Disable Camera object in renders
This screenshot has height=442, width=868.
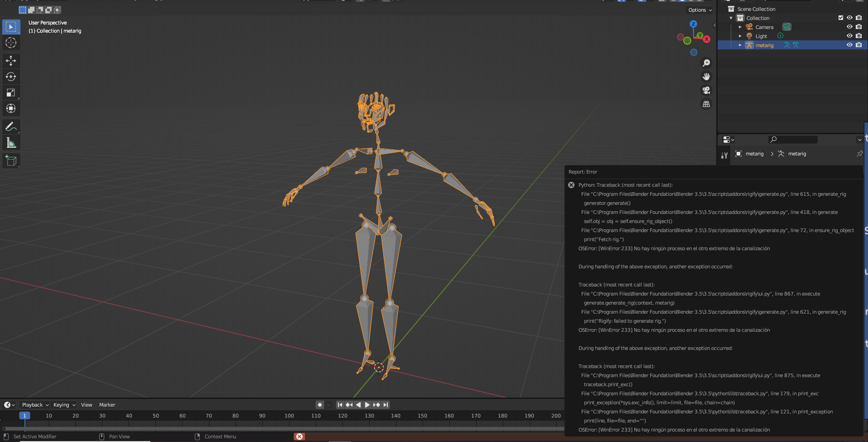858,27
